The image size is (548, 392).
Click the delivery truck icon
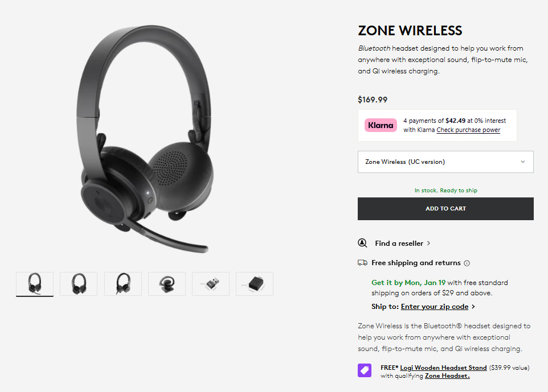(x=362, y=263)
